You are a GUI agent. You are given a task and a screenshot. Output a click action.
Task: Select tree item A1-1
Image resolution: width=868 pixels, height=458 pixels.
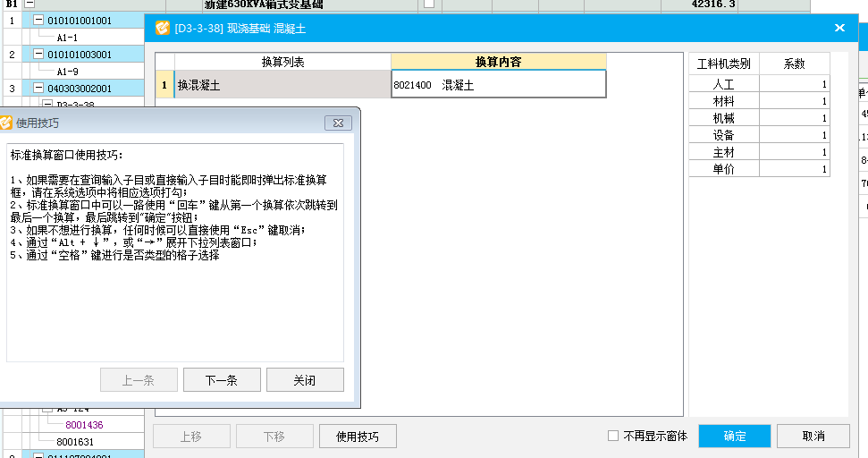coord(67,38)
